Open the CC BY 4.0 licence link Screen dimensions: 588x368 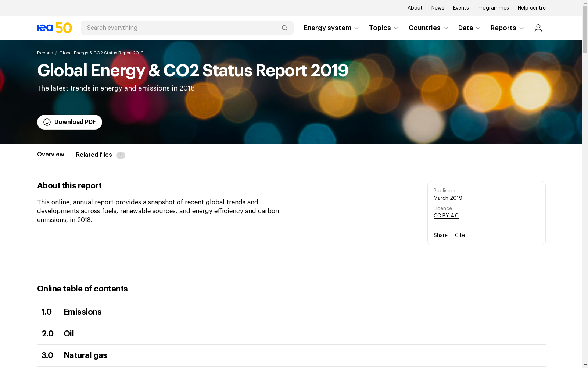[x=446, y=216]
